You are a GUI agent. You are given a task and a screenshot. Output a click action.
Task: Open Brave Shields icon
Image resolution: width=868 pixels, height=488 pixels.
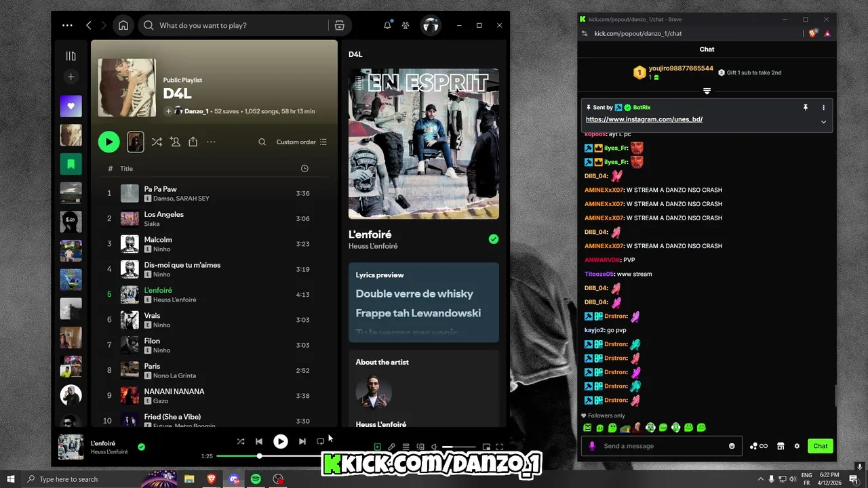pos(813,33)
